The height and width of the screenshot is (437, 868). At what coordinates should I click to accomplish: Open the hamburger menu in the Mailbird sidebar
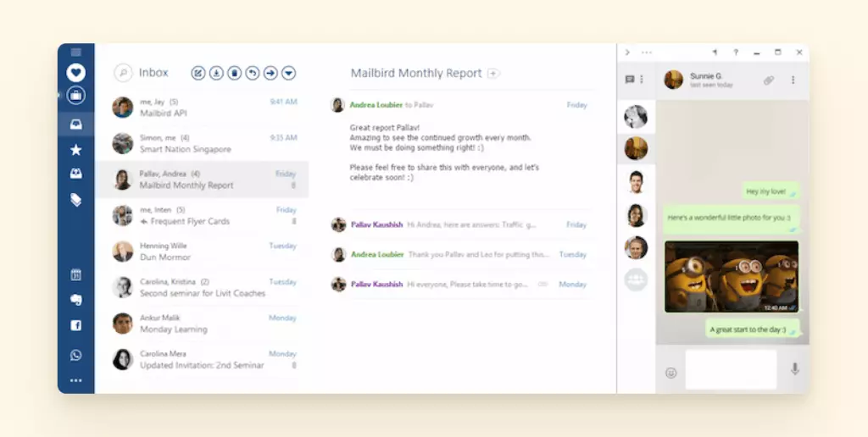[75, 52]
